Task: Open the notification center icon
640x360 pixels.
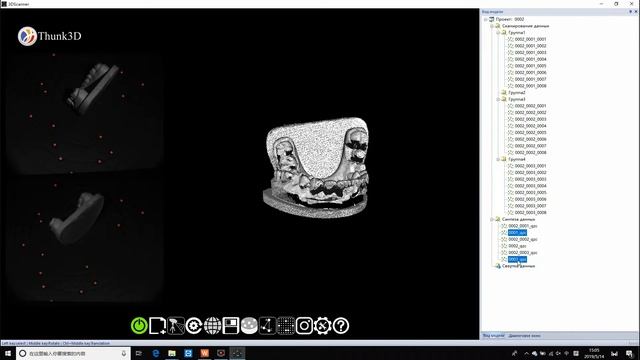Action: tap(629, 353)
